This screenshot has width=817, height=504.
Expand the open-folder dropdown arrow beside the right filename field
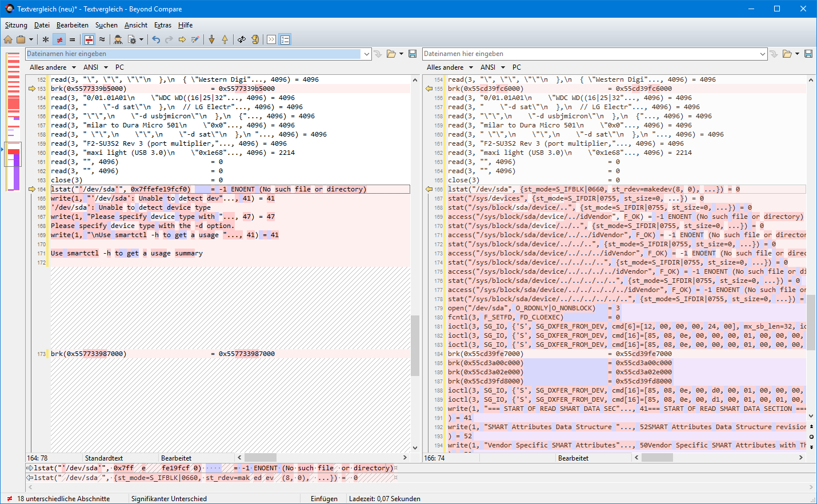(x=798, y=53)
